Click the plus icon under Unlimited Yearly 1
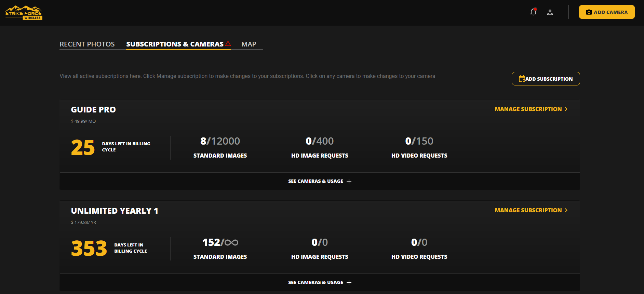This screenshot has height=294, width=644. pos(349,282)
